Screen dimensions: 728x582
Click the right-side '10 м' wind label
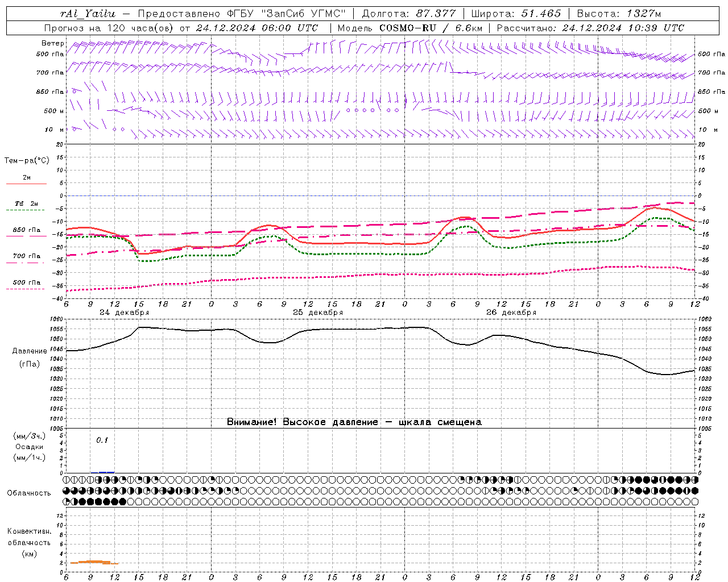coord(707,130)
